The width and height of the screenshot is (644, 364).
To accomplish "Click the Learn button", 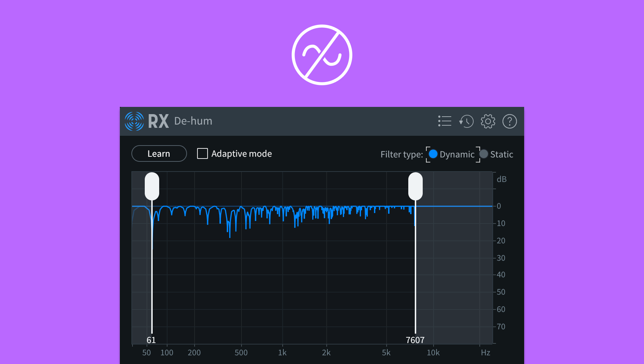I will tap(159, 153).
